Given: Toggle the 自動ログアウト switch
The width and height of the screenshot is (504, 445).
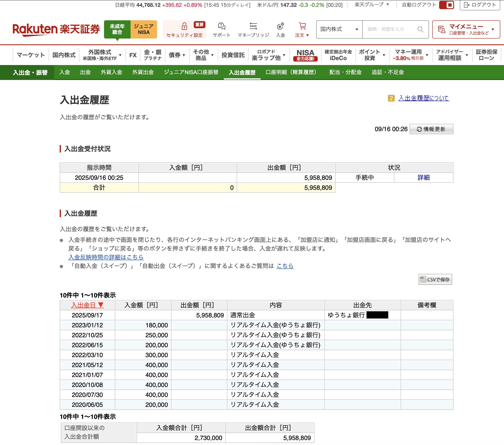Looking at the screenshot, I should pos(447,5).
